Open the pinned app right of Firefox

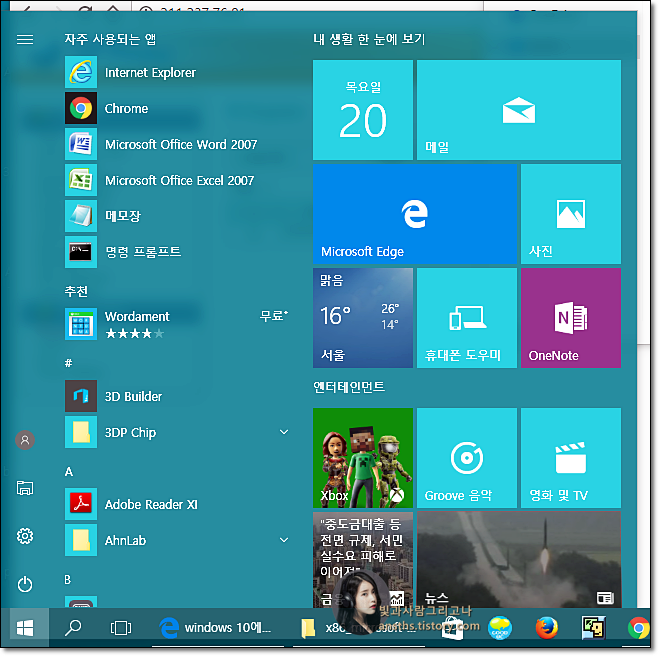click(x=593, y=628)
